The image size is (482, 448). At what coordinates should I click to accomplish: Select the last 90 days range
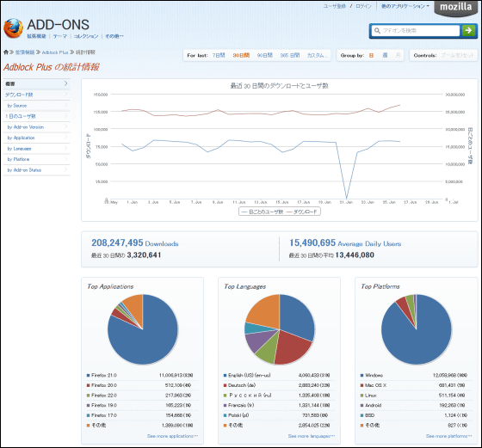tap(265, 55)
